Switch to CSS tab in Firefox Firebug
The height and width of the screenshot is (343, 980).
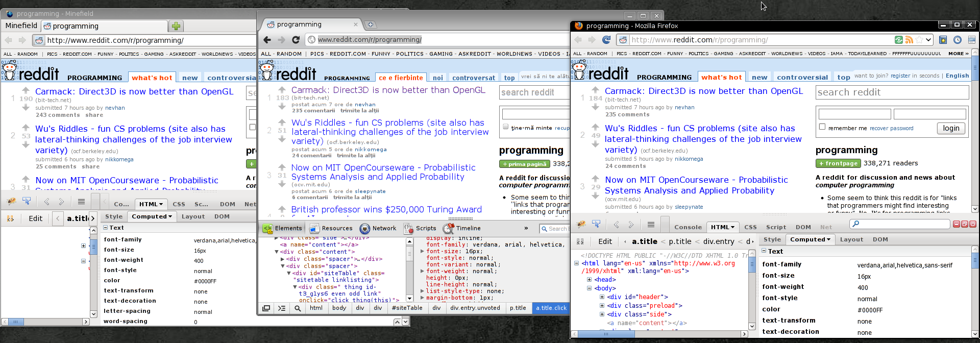[750, 227]
